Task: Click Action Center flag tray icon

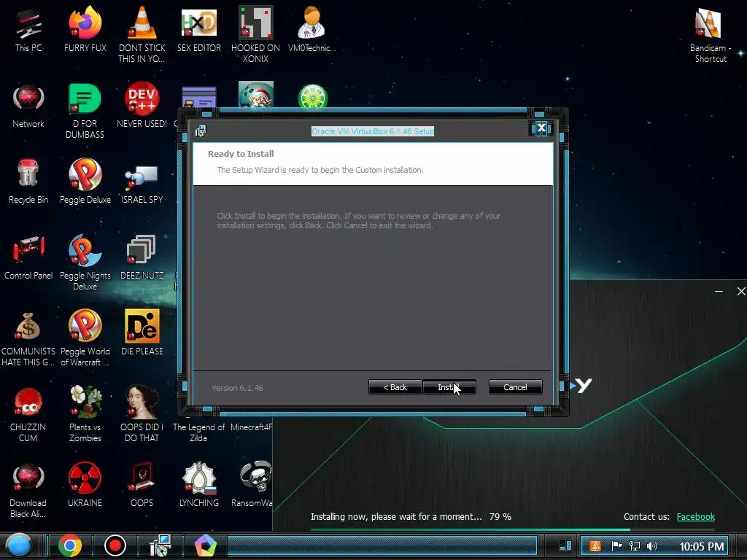Action: (616, 546)
